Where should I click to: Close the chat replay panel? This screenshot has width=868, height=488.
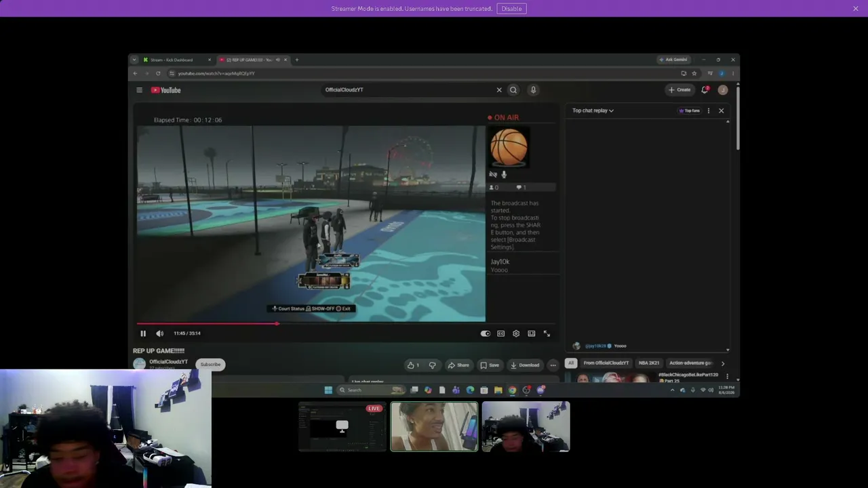(x=721, y=110)
